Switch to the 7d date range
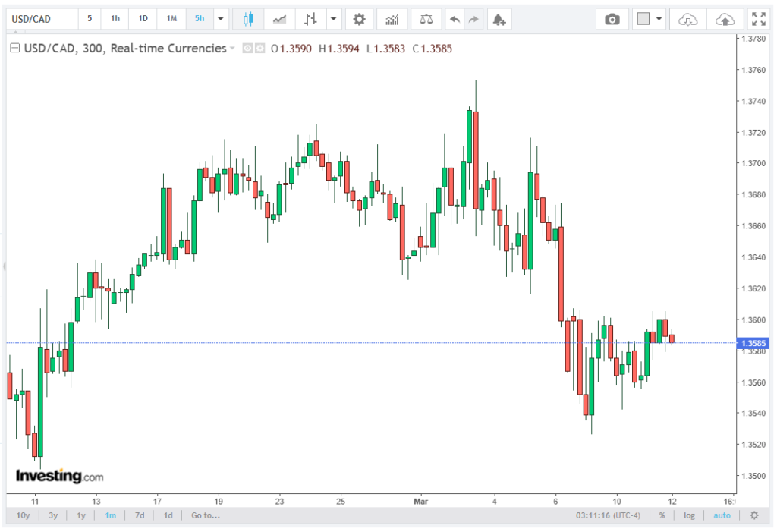The width and height of the screenshot is (777, 532). point(140,515)
